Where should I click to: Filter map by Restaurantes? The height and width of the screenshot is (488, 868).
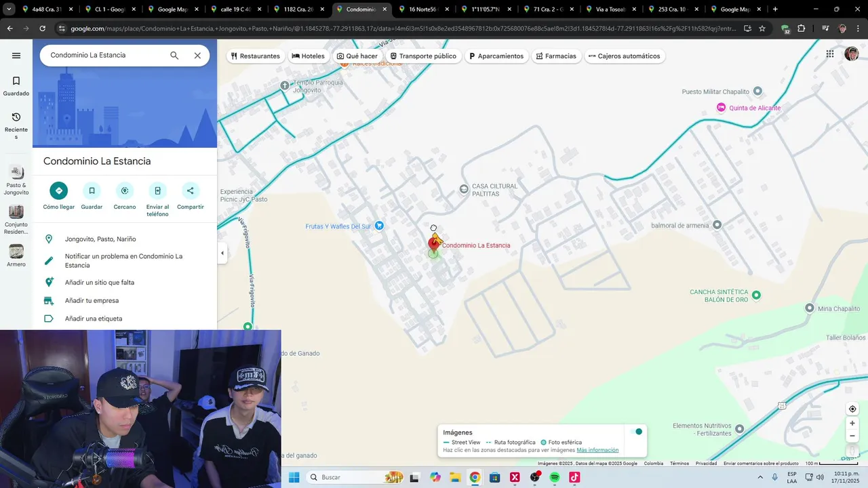point(255,56)
